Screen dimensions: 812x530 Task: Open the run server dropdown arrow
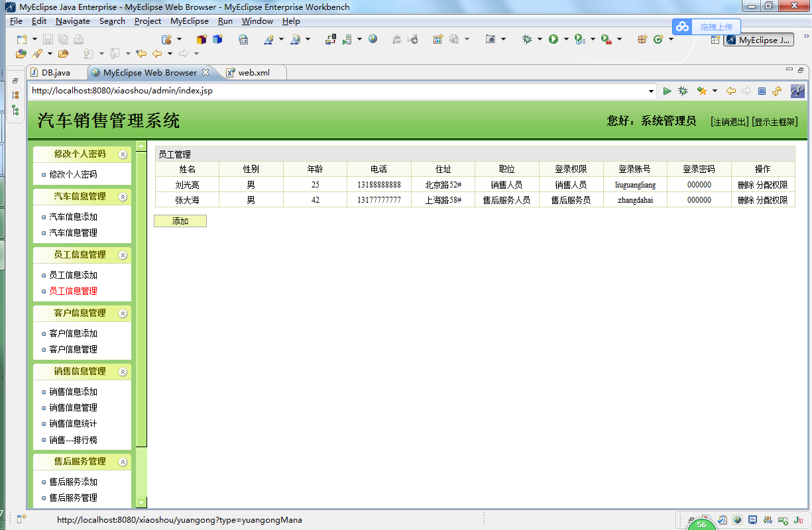(359, 40)
